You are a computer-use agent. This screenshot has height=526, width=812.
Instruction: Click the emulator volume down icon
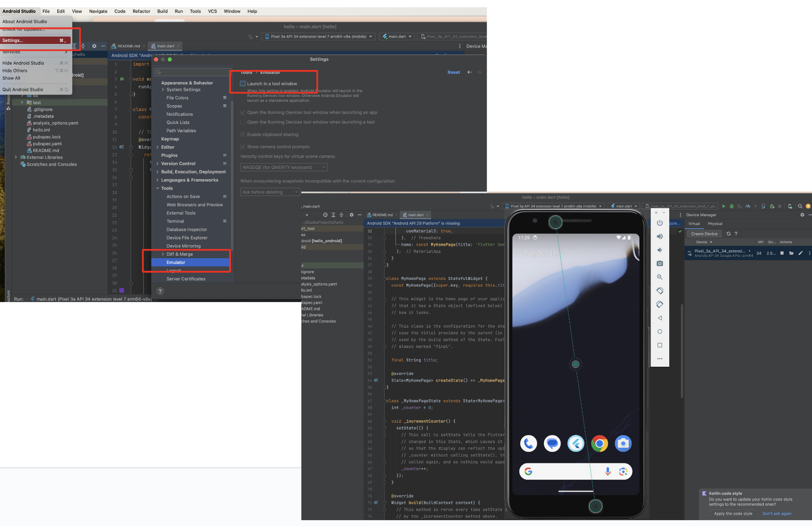[x=660, y=250]
